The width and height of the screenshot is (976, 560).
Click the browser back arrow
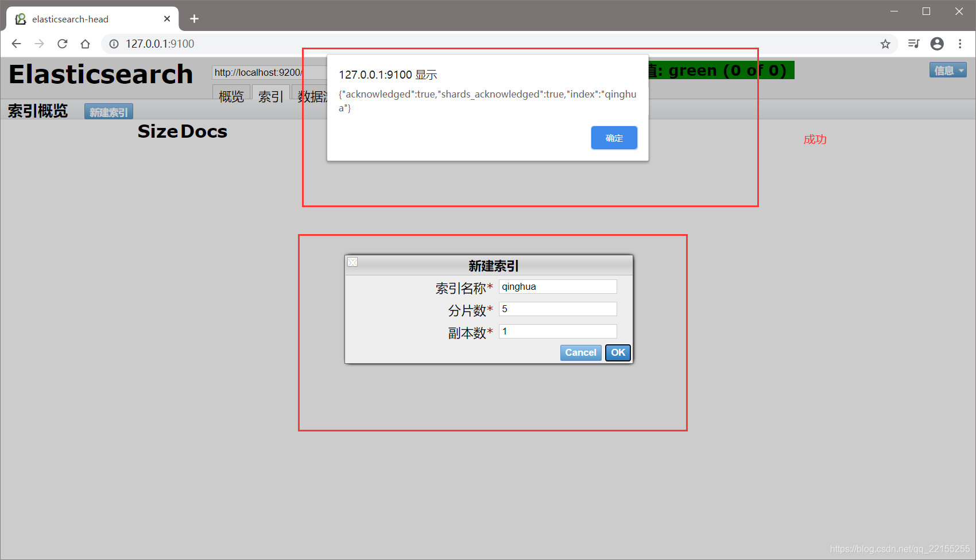pyautogui.click(x=16, y=44)
